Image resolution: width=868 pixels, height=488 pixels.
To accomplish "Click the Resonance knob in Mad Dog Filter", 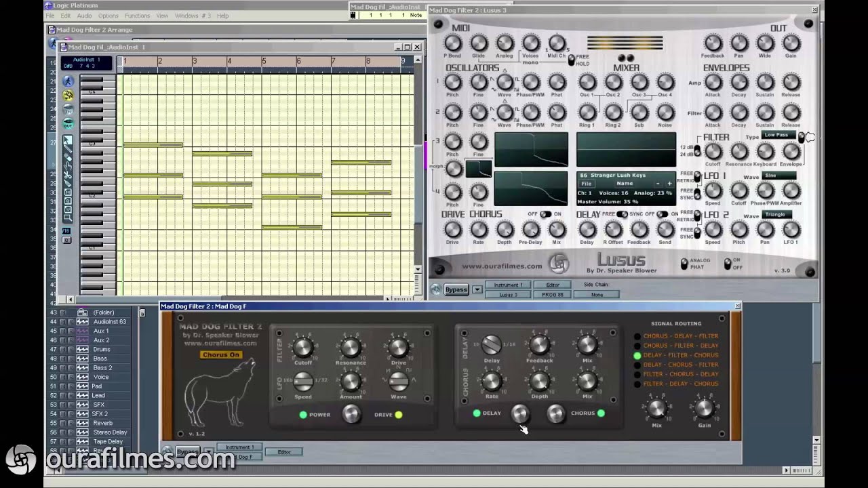I will coord(351,347).
